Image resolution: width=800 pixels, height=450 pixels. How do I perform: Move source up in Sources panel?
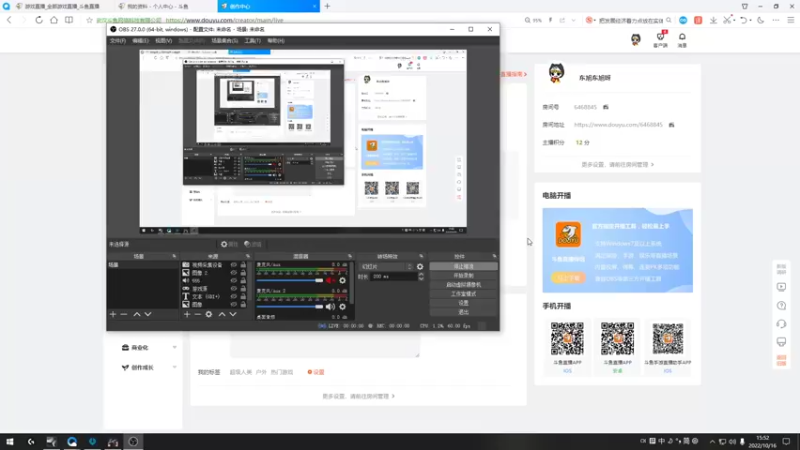click(222, 314)
